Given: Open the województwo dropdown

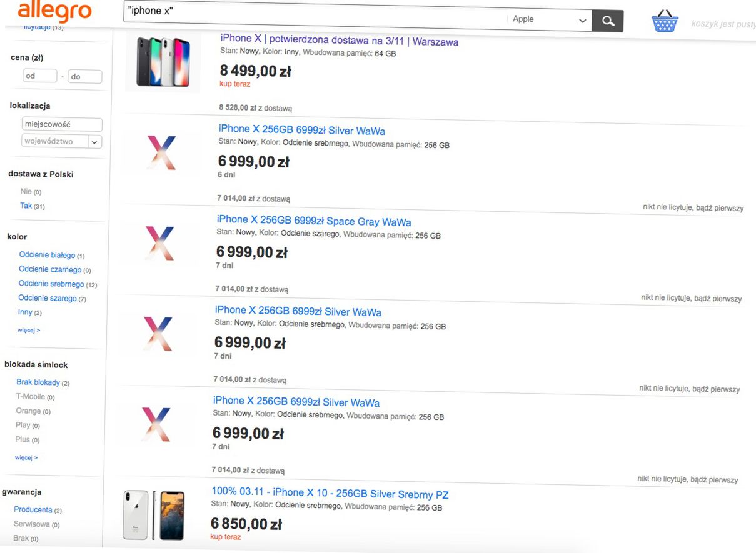Looking at the screenshot, I should coord(61,141).
